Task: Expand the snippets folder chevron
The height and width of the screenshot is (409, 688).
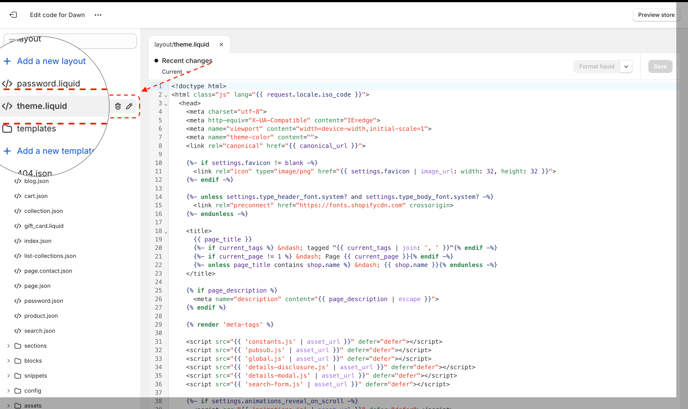Action: coord(8,376)
